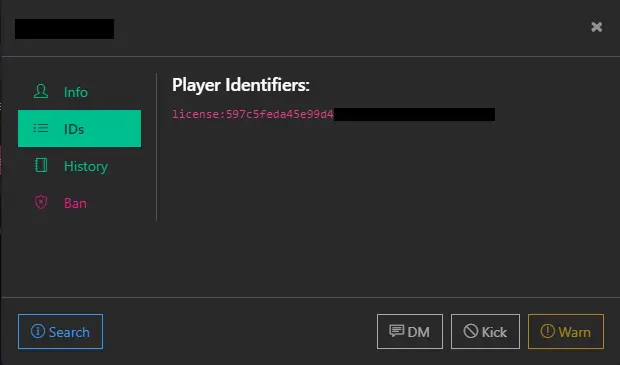
Task: Kick the player
Action: coord(485,331)
